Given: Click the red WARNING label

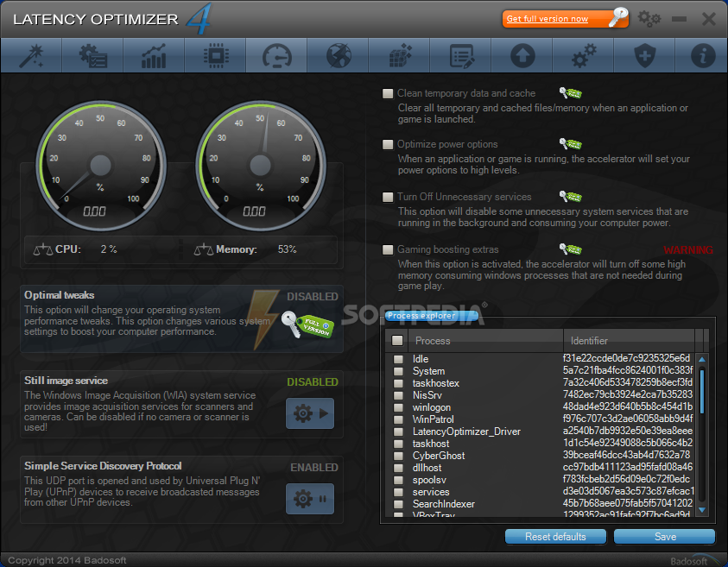Looking at the screenshot, I should (687, 250).
